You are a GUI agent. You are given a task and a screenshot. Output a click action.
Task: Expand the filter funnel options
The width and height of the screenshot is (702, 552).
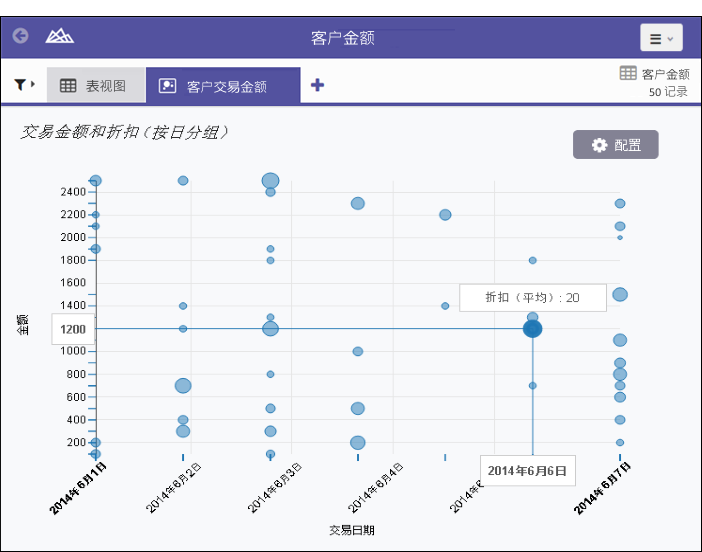[x=24, y=85]
